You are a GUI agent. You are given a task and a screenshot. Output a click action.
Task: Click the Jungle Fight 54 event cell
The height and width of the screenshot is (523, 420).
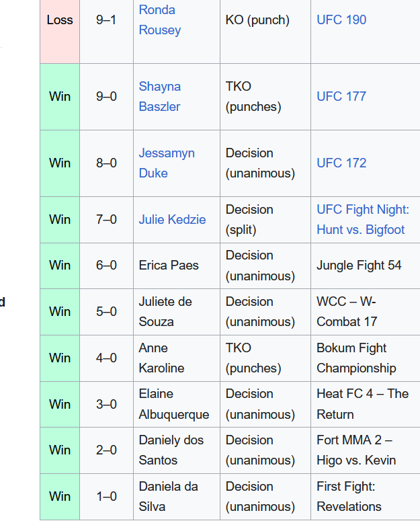[x=366, y=266]
